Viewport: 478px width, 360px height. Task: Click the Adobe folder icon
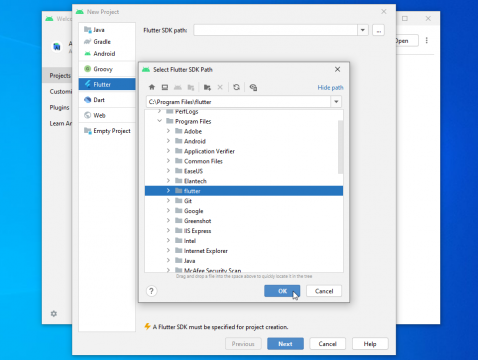179,131
